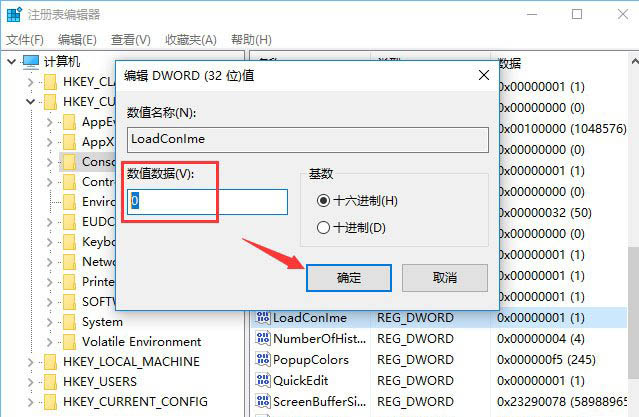
Task: Click the 确定 button
Action: [348, 277]
